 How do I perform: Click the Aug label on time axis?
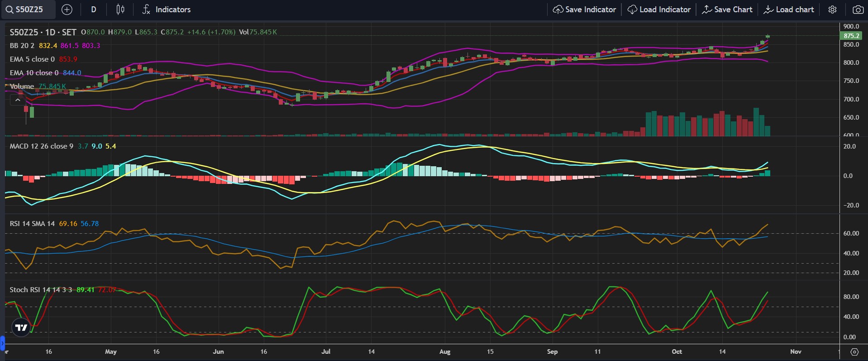pyautogui.click(x=445, y=351)
